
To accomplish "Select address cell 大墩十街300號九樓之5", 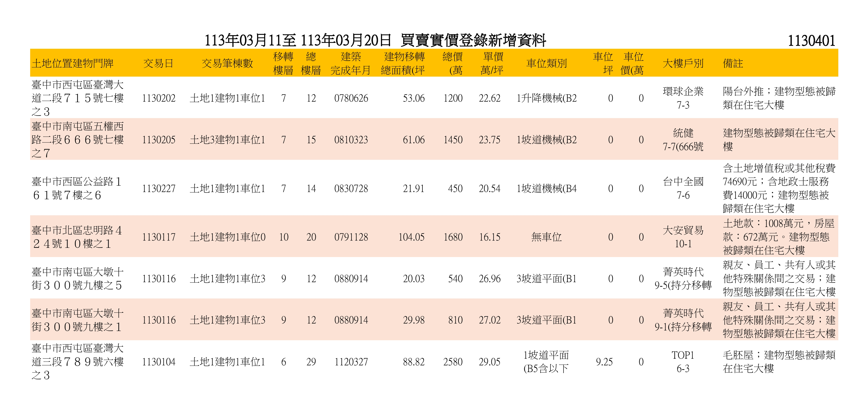I will [77, 278].
